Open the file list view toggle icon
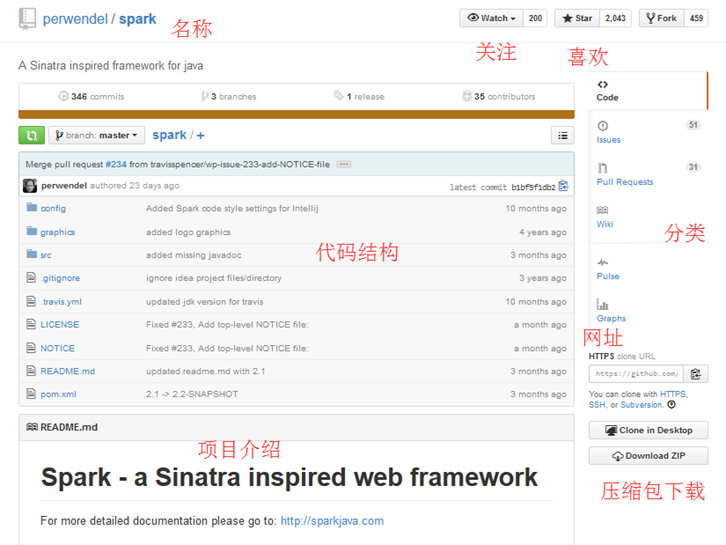Viewport: 726px width, 545px height. coord(563,135)
